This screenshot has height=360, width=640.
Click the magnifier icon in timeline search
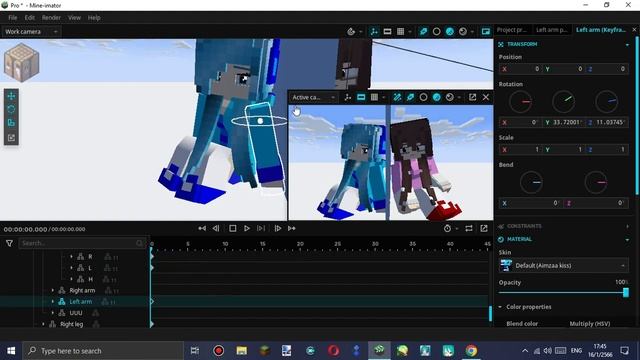click(x=139, y=243)
